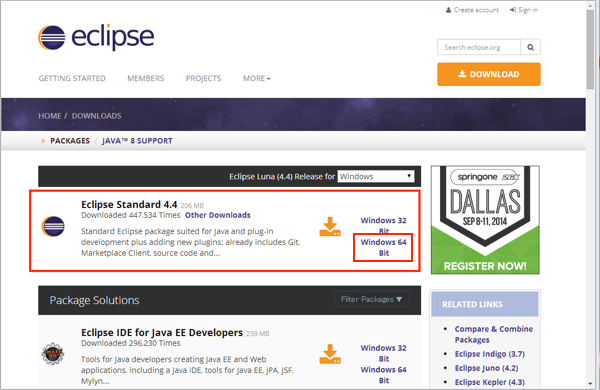The height and width of the screenshot is (390, 600).
Task: Open the Windows platform dropdown
Action: 375,176
